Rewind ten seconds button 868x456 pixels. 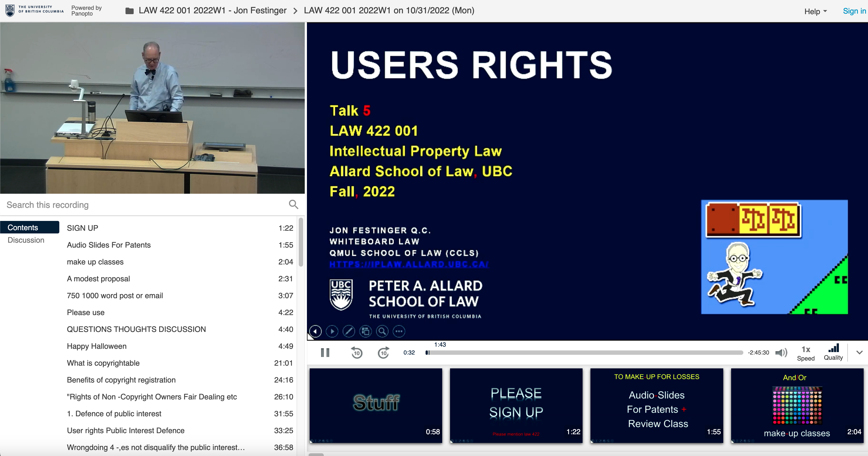point(356,353)
